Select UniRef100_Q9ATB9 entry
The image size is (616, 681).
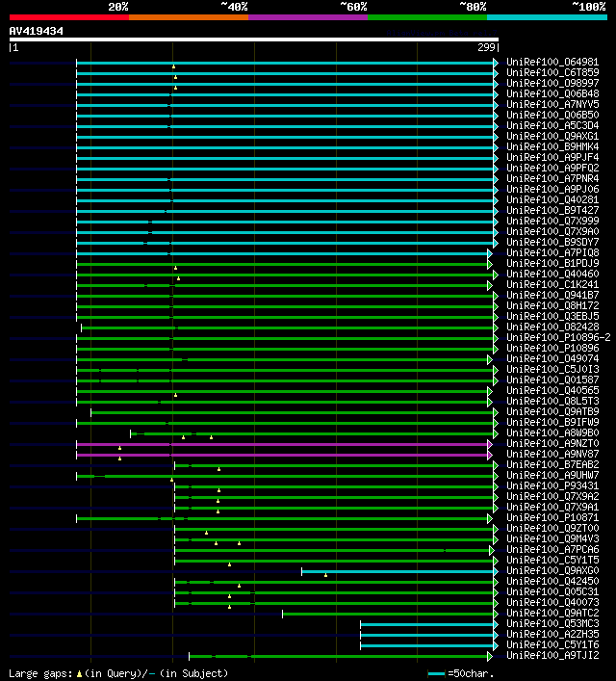pyautogui.click(x=552, y=411)
